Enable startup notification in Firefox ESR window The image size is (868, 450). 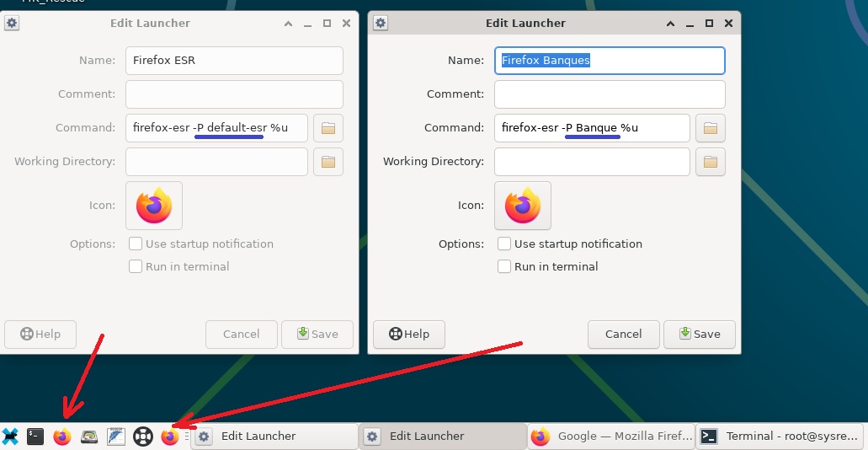pyautogui.click(x=135, y=244)
